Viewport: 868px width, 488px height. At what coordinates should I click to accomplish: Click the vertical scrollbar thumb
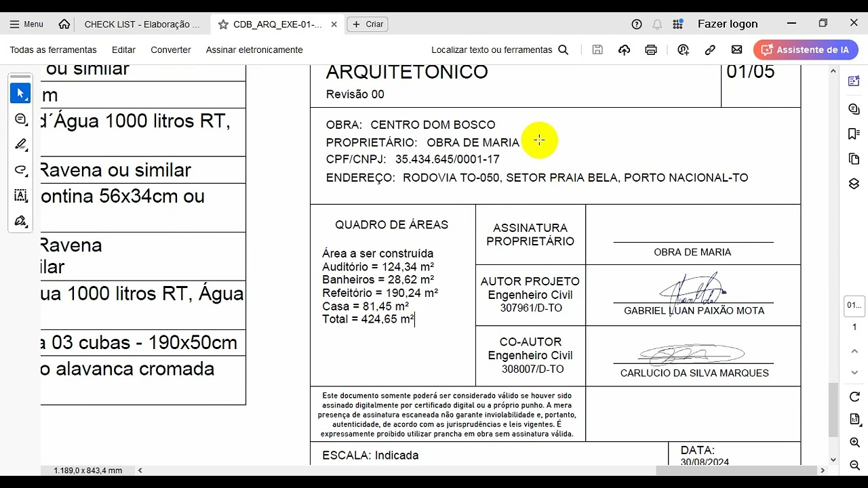(833, 410)
